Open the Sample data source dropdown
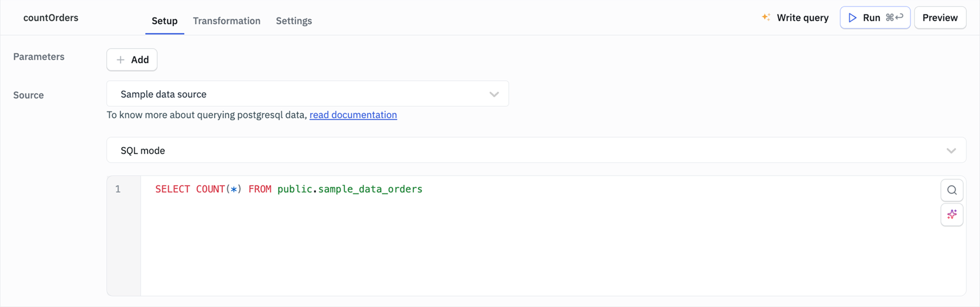Viewport: 980px width, 307px height. coord(308,94)
